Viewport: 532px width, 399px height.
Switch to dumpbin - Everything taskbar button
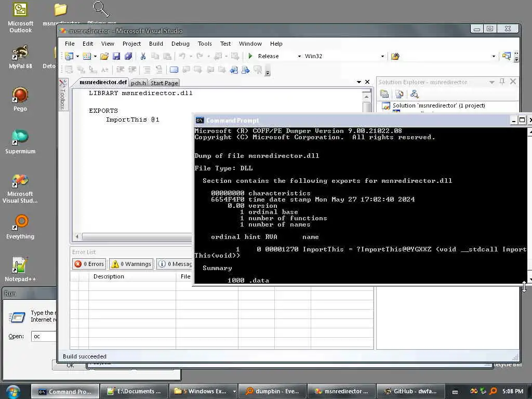pyautogui.click(x=272, y=391)
